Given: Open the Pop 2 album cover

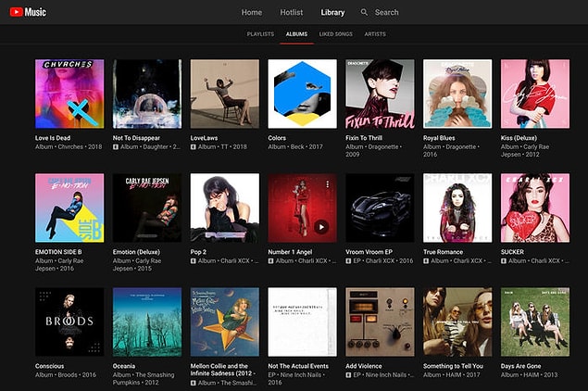Looking at the screenshot, I should coord(225,208).
